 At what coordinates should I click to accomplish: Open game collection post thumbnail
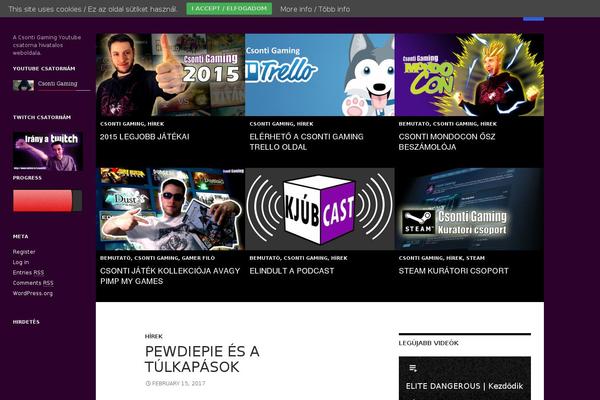point(170,209)
